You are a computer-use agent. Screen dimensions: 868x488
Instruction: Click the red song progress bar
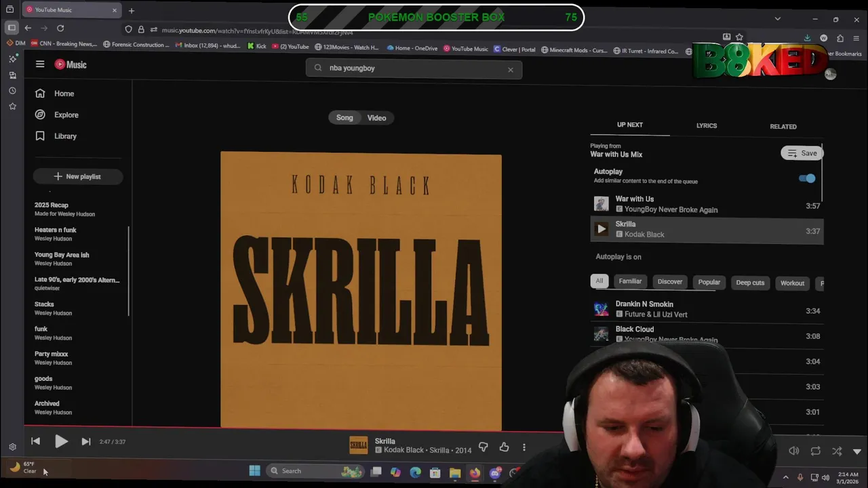pos(293,428)
